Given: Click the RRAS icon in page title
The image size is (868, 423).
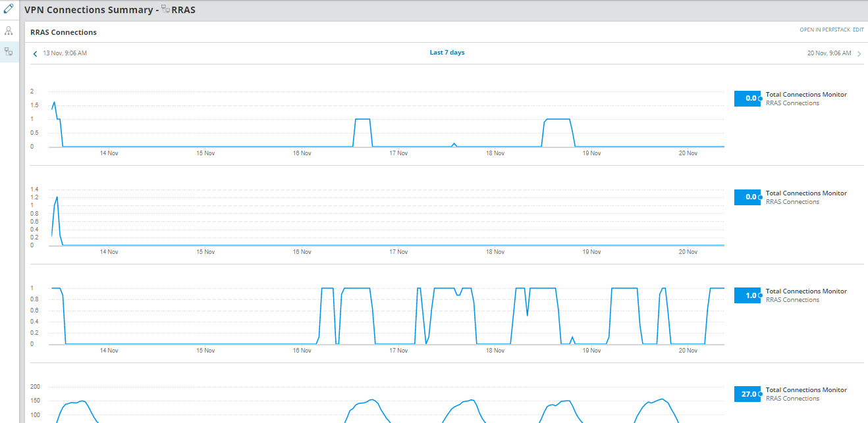Looking at the screenshot, I should click(165, 10).
